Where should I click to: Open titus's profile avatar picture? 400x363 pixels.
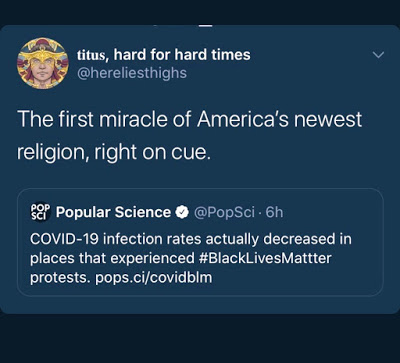pos(43,63)
